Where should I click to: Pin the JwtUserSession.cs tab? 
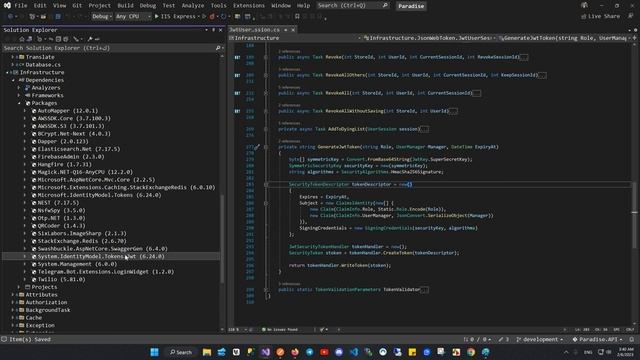coord(286,30)
